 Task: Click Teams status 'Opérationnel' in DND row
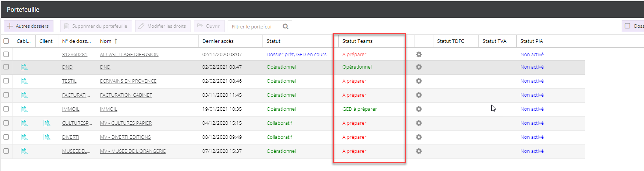tap(357, 67)
